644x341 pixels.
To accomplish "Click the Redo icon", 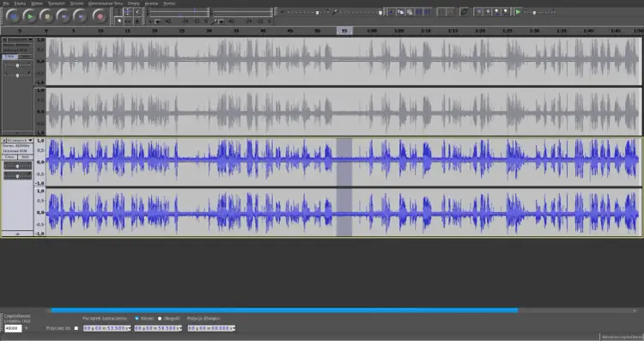I will click(451, 12).
